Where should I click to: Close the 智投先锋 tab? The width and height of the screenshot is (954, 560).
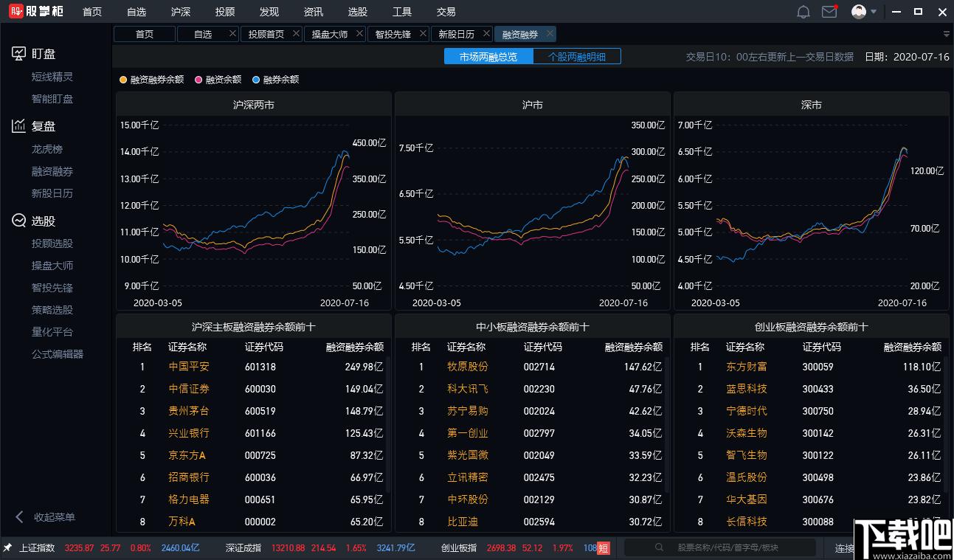tap(424, 34)
